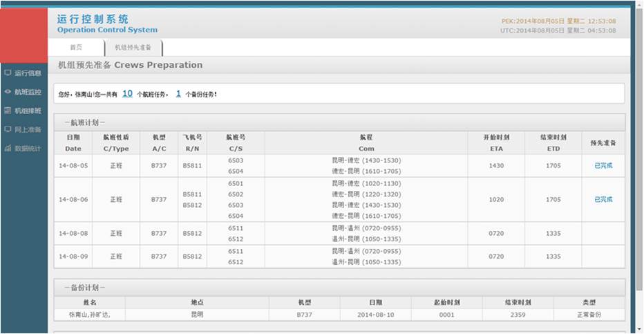Click the 运行控制系统 title
This screenshot has width=644, height=334.
coord(93,19)
